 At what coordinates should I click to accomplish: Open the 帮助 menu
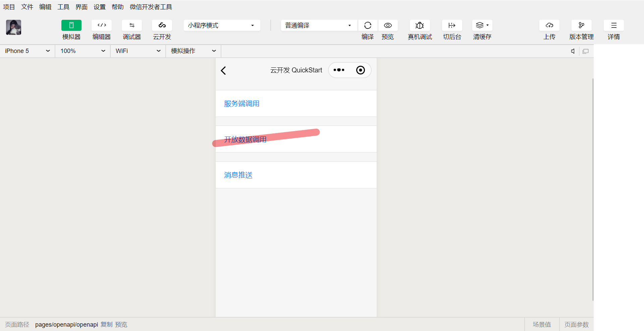[118, 7]
